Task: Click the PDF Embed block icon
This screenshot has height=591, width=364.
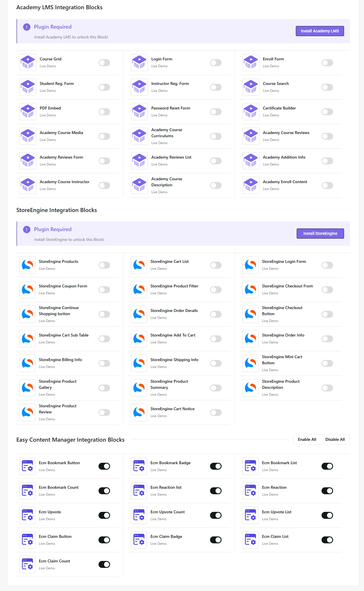Action: click(28, 111)
